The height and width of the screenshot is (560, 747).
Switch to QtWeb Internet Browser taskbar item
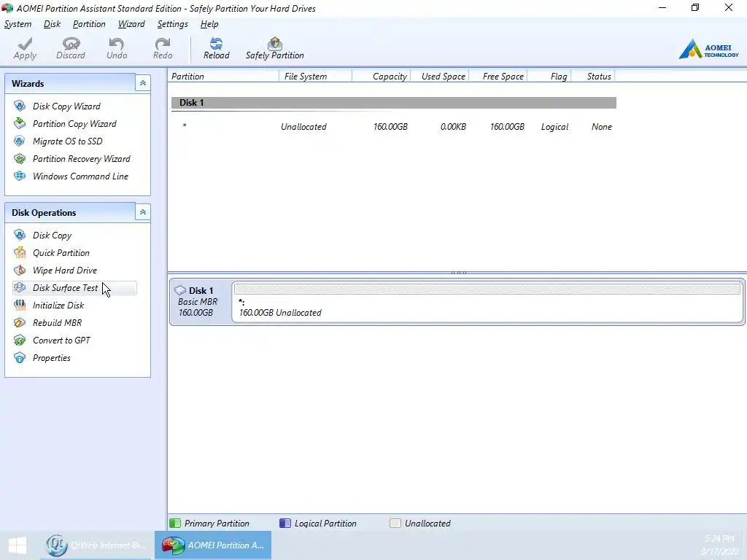(97, 545)
